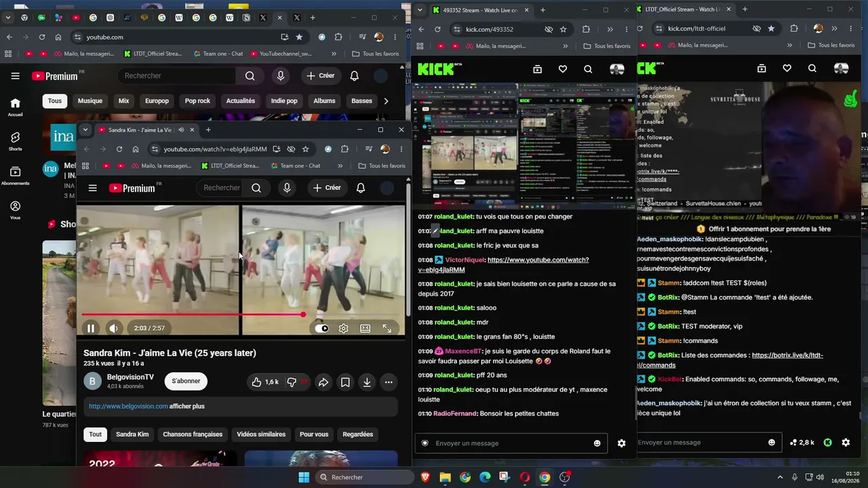Pause the Sandra Kim video
Image resolution: width=868 pixels, height=488 pixels.
point(90,329)
